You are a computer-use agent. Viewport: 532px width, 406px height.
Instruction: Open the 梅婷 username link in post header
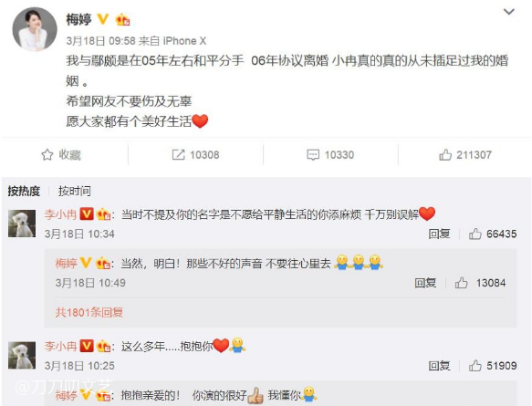click(78, 19)
